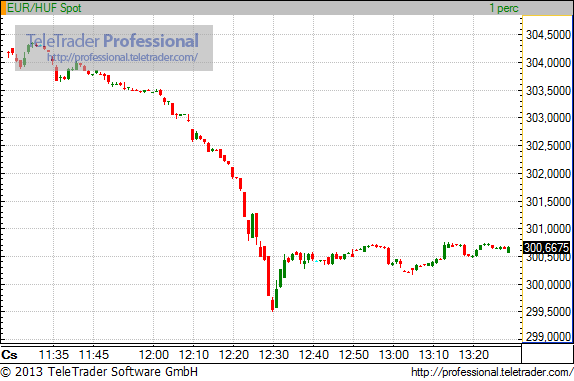Click the 12:00 time axis label
This screenshot has width=574, height=381.
click(154, 355)
